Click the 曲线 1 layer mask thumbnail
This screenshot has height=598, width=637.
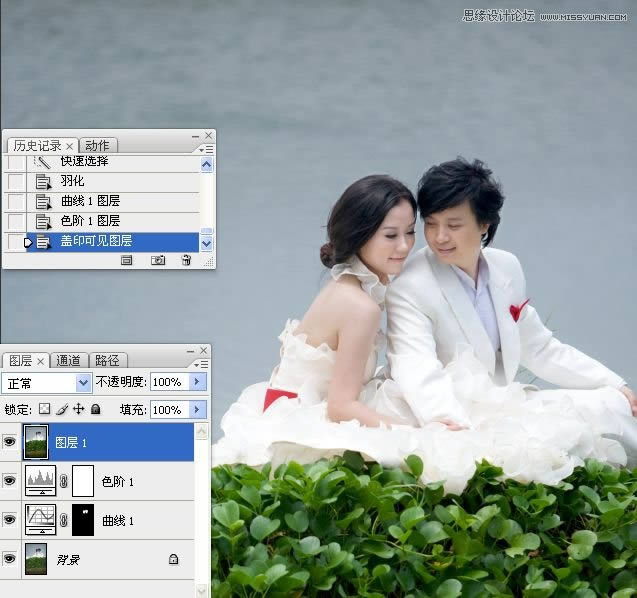[x=83, y=520]
